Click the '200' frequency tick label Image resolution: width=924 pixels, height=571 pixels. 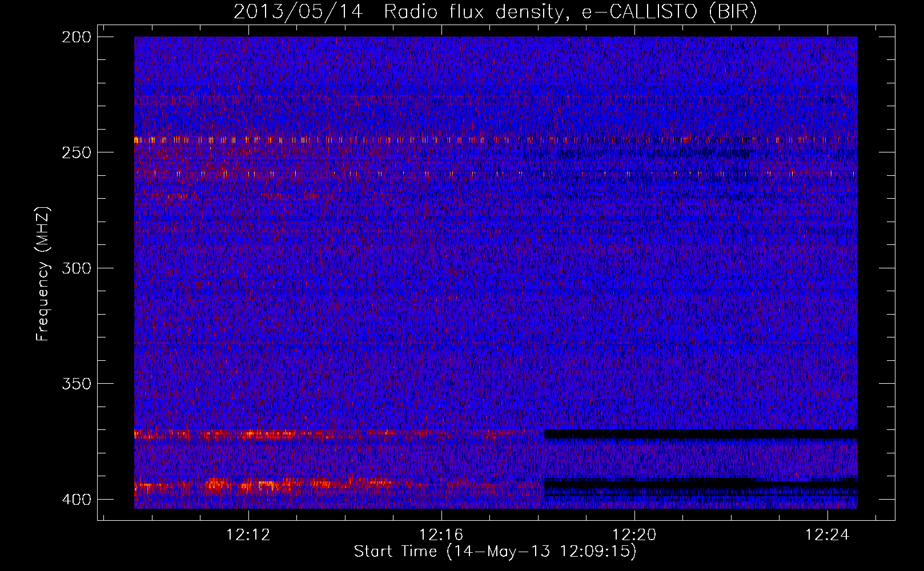coord(77,37)
